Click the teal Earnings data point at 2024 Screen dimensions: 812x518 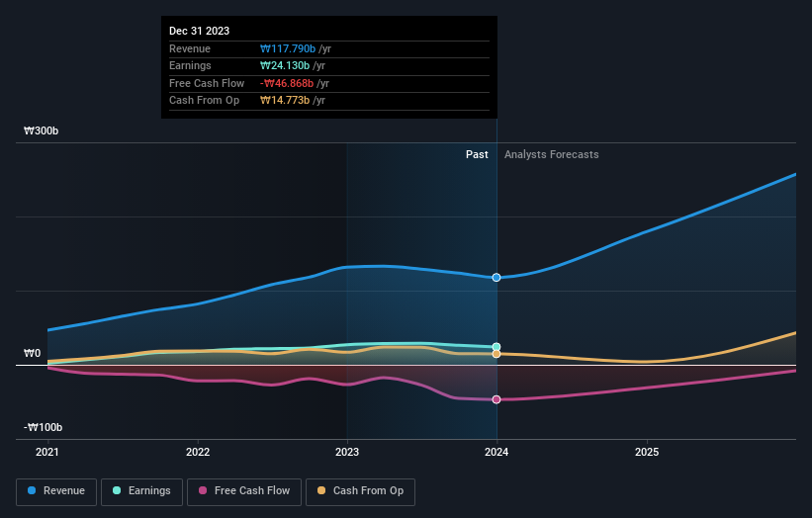click(496, 347)
